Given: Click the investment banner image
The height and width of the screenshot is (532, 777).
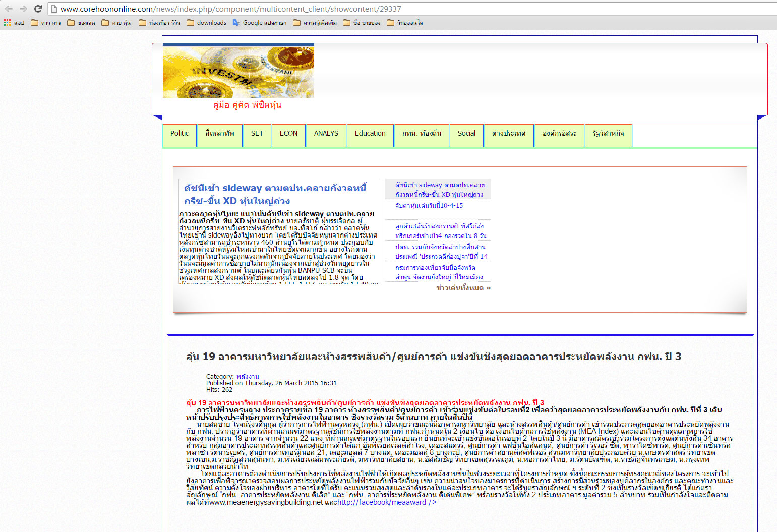Looking at the screenshot, I should pos(238,72).
